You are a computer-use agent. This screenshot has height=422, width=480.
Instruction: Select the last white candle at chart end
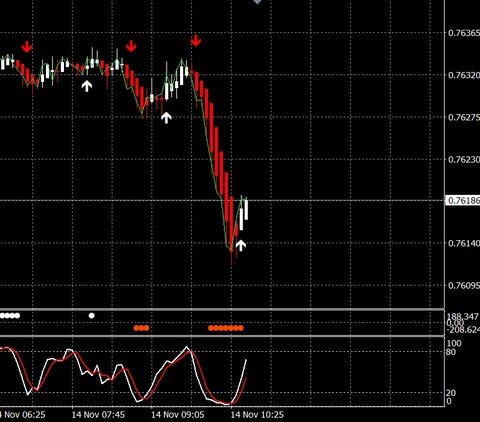coord(246,208)
